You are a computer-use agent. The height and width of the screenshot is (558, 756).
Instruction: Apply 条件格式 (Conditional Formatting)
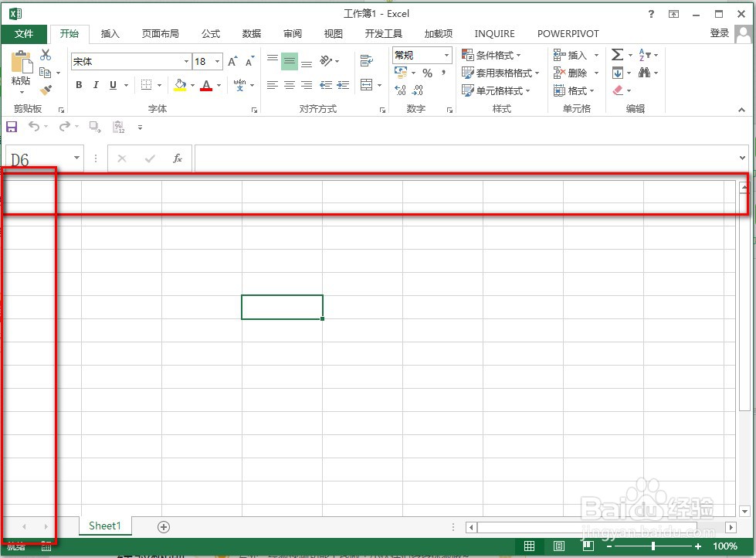pyautogui.click(x=492, y=54)
